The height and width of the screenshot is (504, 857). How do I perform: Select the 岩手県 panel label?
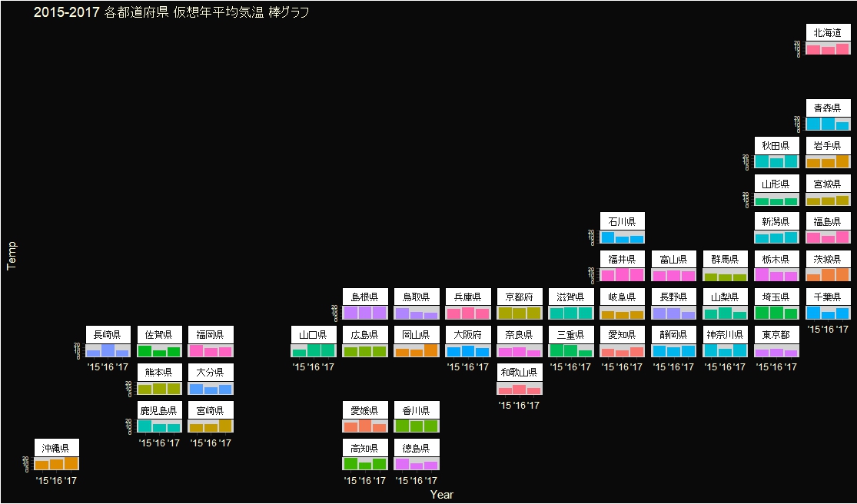click(x=828, y=146)
